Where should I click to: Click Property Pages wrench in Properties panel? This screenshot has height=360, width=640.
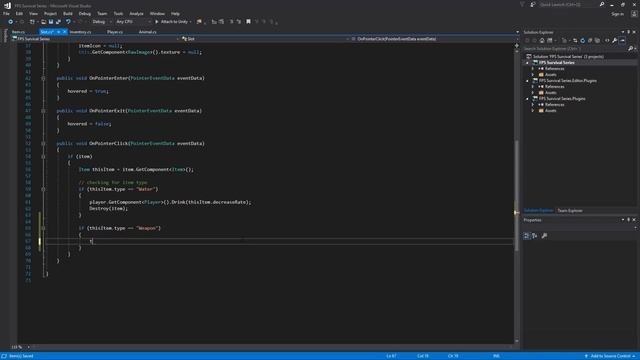pos(544,236)
